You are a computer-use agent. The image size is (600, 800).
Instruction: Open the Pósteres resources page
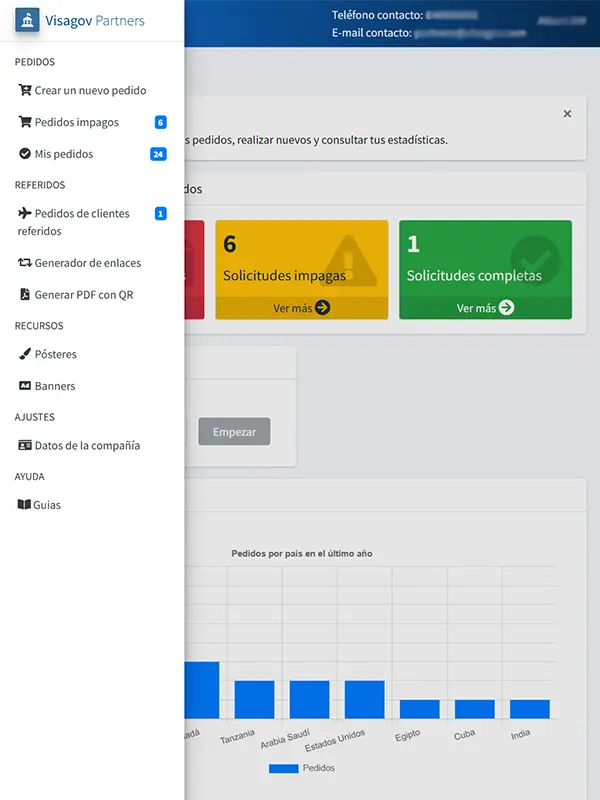tap(56, 354)
